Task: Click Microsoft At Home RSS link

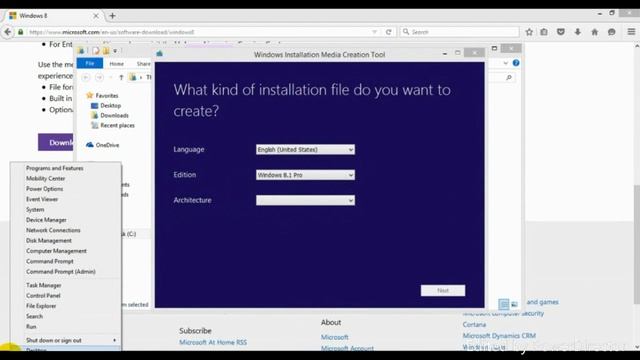Action: pyautogui.click(x=213, y=342)
